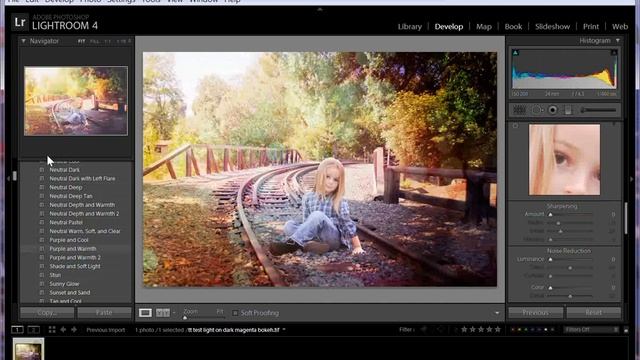Screen dimensions: 640x360
Task: Select the Crop Overlay tool
Action: (x=519, y=110)
